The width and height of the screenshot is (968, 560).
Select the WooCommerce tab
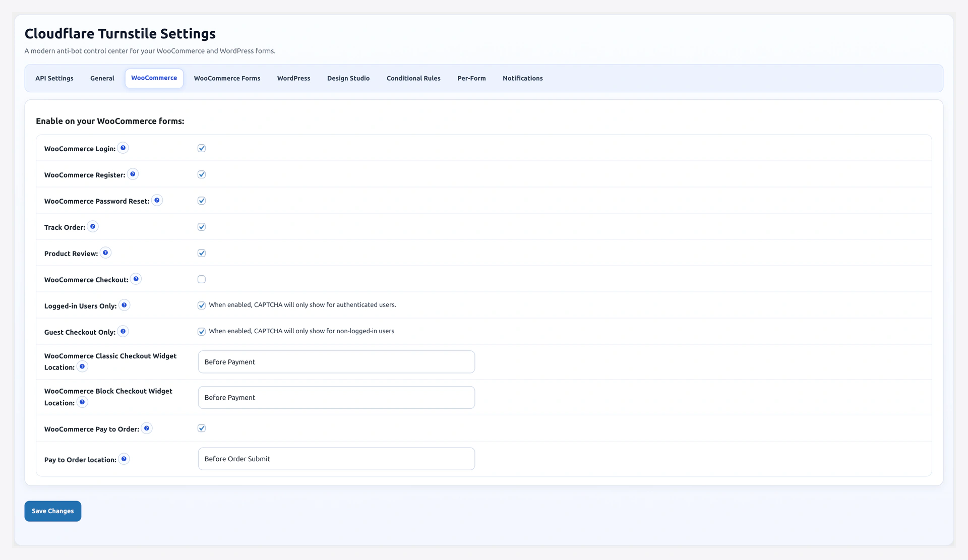pos(154,78)
